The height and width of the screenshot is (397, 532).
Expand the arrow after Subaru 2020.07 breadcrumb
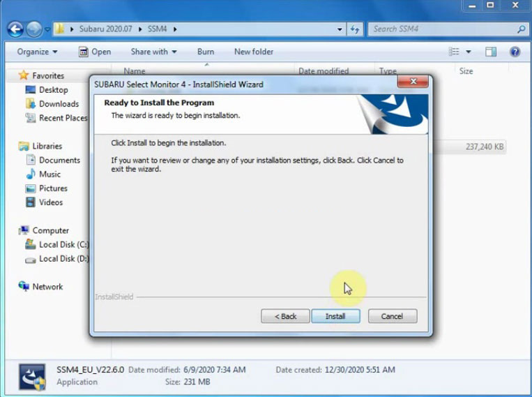[x=140, y=29]
